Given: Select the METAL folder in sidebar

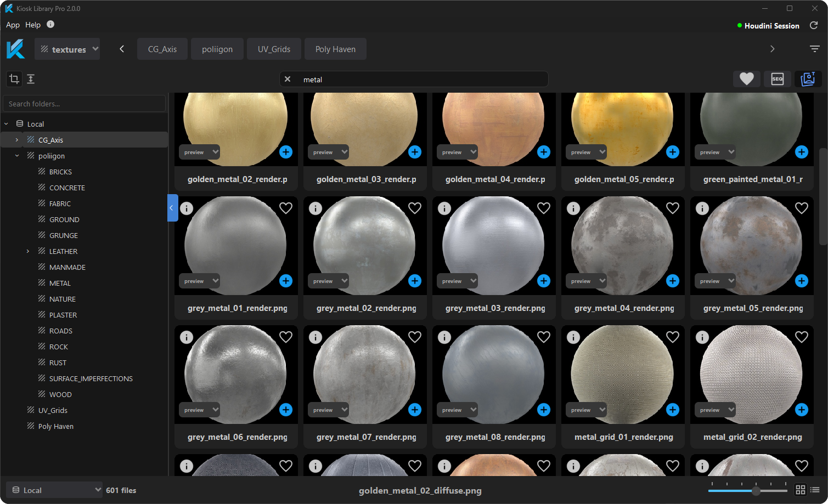Looking at the screenshot, I should [60, 283].
